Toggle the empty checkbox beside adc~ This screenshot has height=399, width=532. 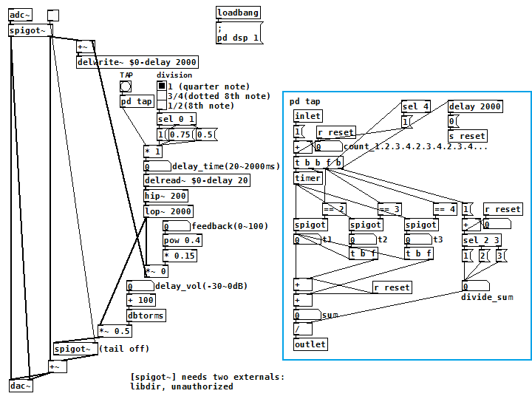tap(53, 16)
